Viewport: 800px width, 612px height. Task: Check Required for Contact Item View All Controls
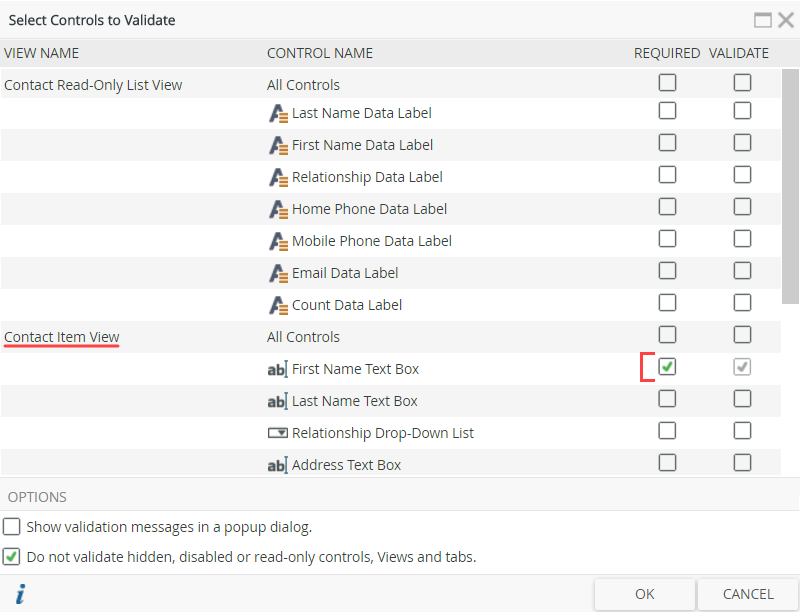tap(667, 335)
